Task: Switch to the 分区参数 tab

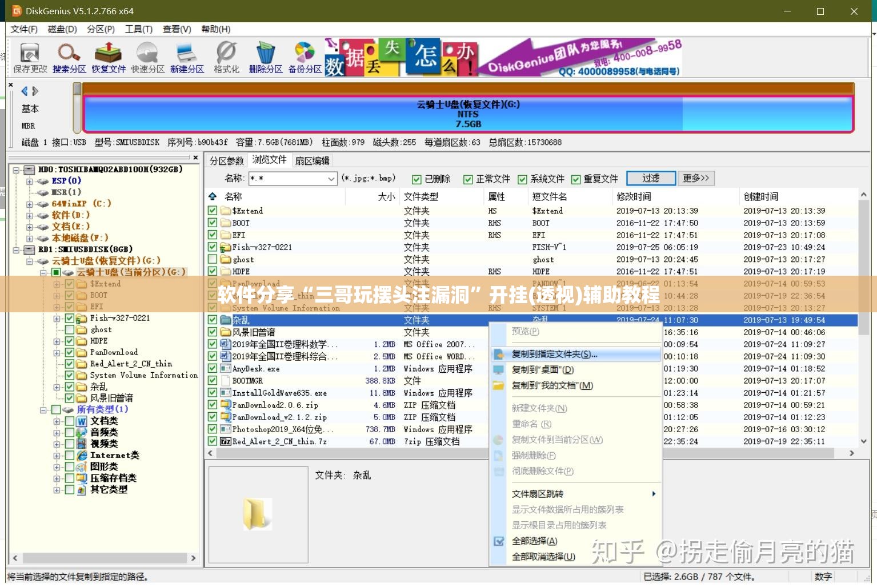Action: [226, 161]
